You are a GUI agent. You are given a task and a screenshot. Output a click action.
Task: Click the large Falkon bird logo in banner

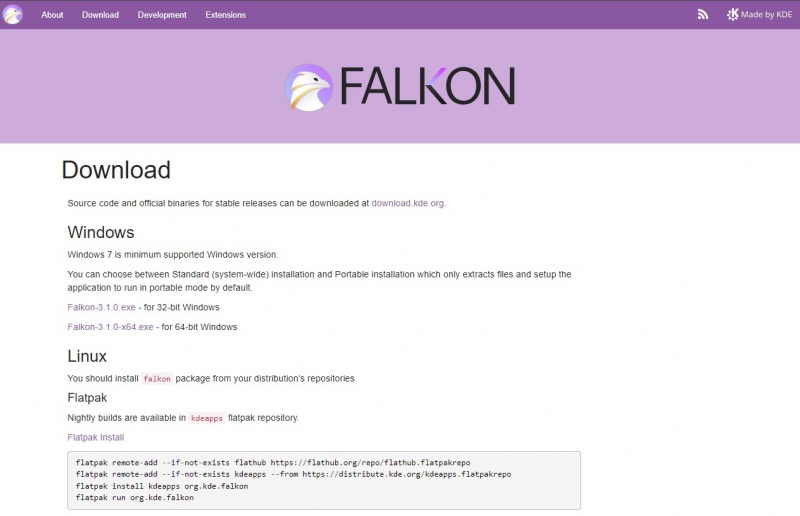308,87
